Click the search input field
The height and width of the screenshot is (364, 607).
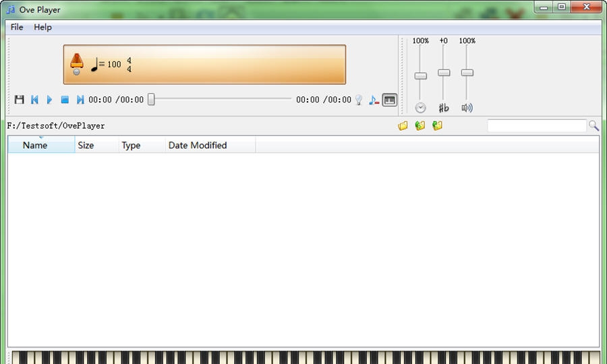537,125
